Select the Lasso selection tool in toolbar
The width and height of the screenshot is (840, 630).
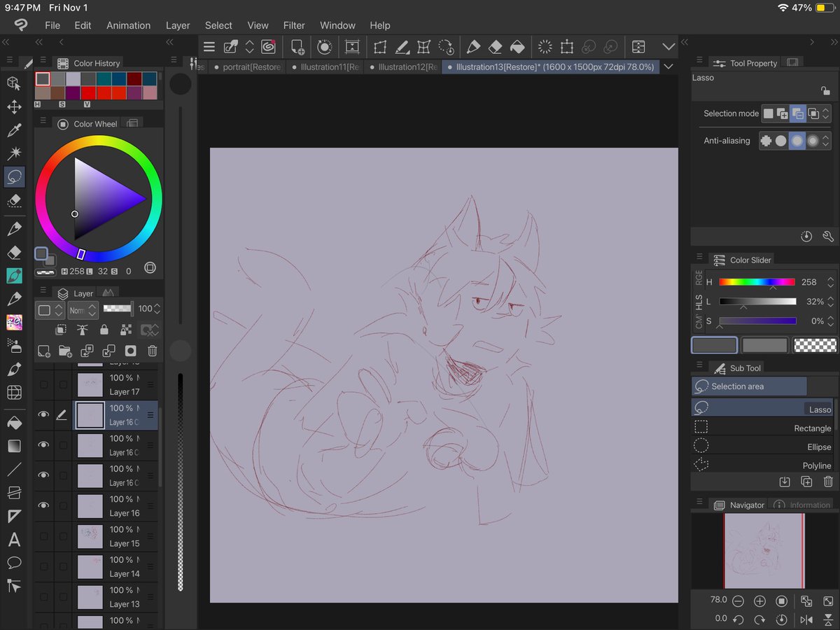[x=14, y=177]
